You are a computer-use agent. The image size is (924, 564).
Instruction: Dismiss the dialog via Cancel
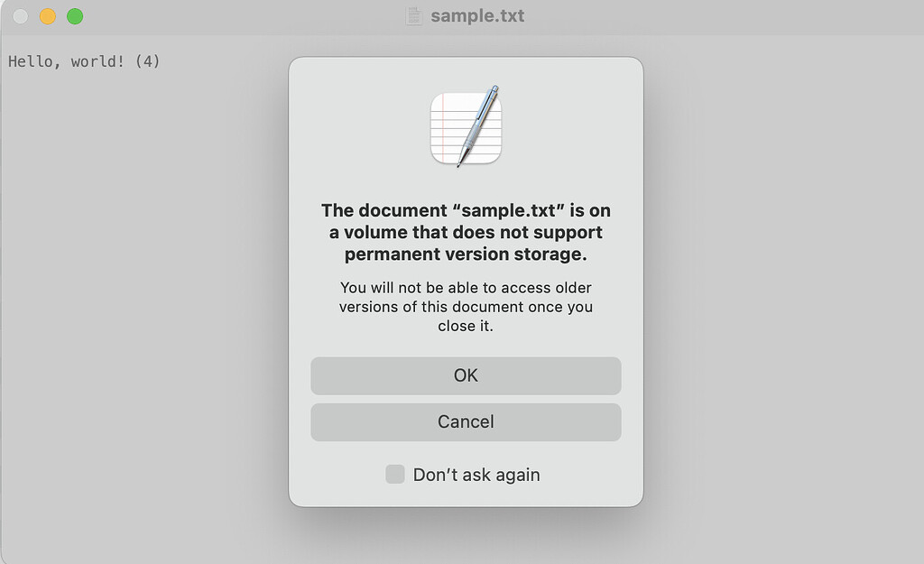click(465, 422)
